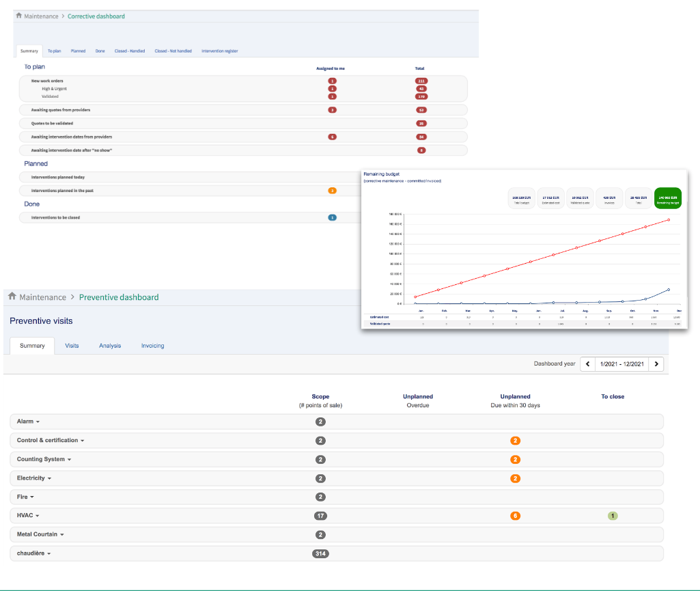
Task: Select the Invoicing tab
Action: point(152,345)
